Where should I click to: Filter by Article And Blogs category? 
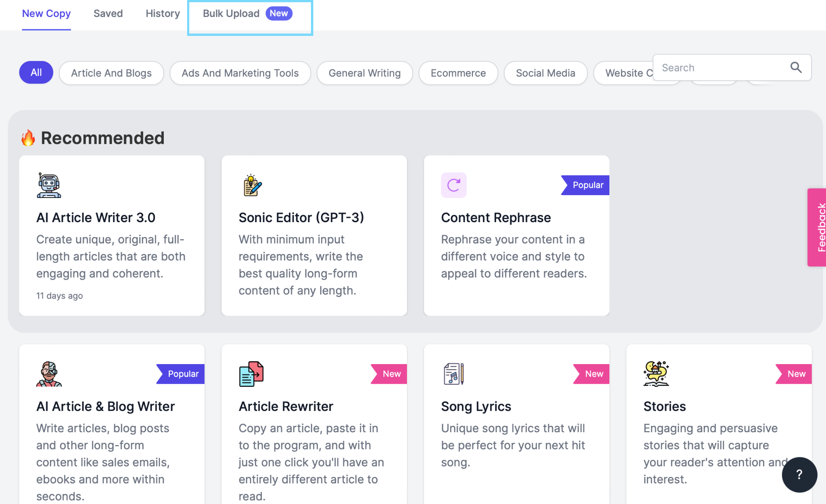pyautogui.click(x=111, y=73)
